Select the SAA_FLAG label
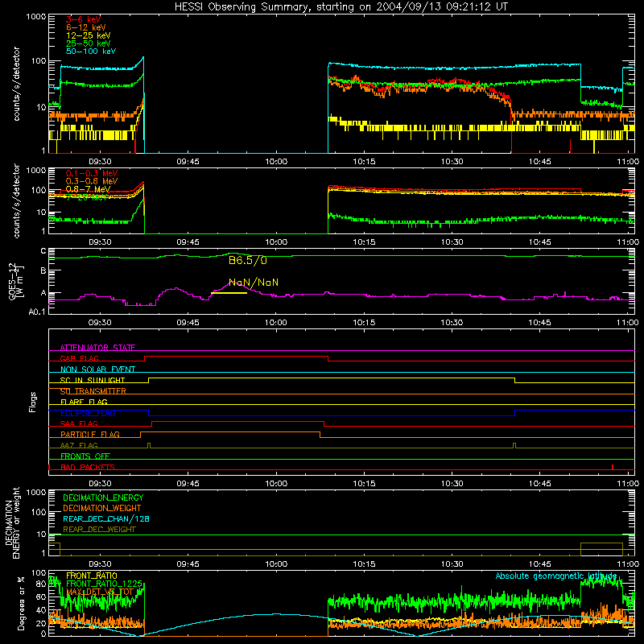Screen dimensions: 644x644 pyautogui.click(x=79, y=423)
